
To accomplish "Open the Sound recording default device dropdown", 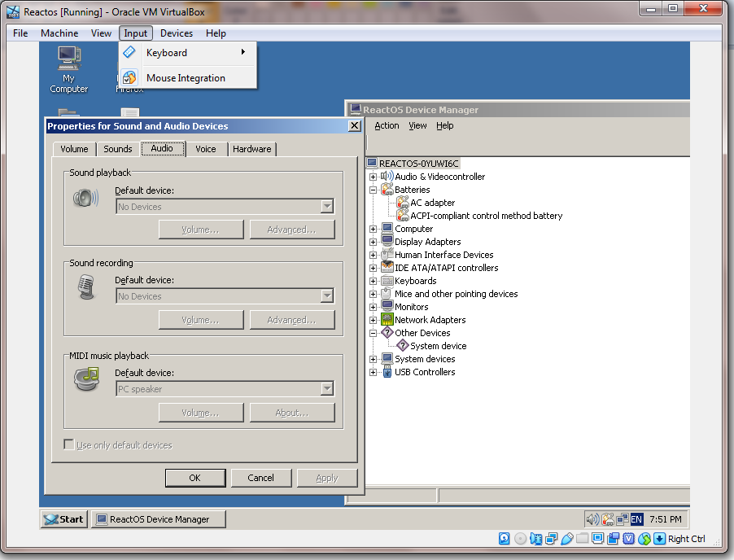I will click(x=327, y=296).
